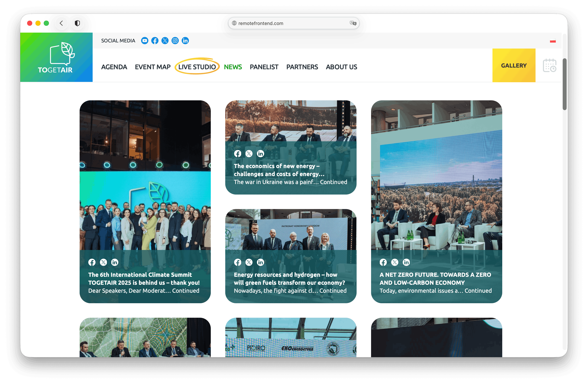This screenshot has height=384, width=588.
Task: Click Continued on Climate Summit article
Action: (x=186, y=291)
